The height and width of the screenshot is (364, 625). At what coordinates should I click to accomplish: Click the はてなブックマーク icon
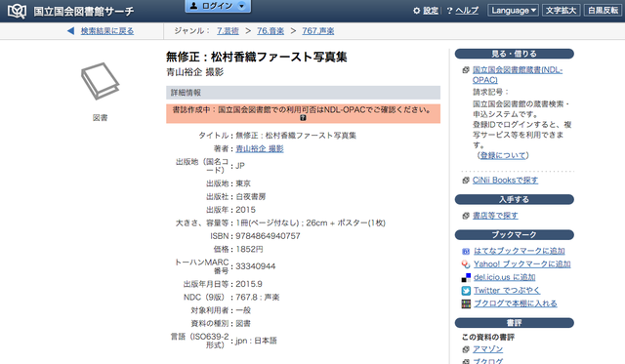pyautogui.click(x=466, y=252)
